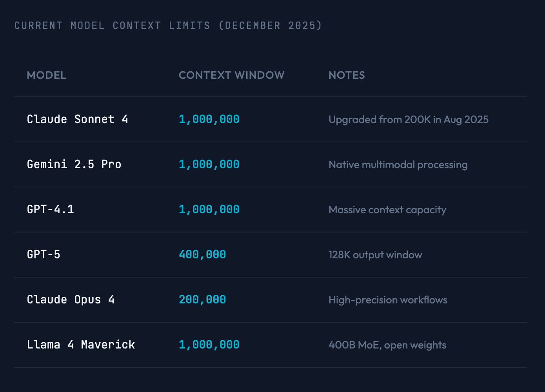545x392 pixels.
Task: Click GPT-4.1's 1,000,000 context value
Action: 209,209
